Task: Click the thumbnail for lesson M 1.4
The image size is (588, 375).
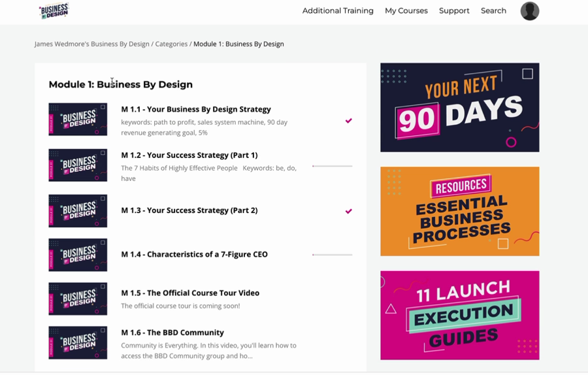Action: (x=78, y=255)
